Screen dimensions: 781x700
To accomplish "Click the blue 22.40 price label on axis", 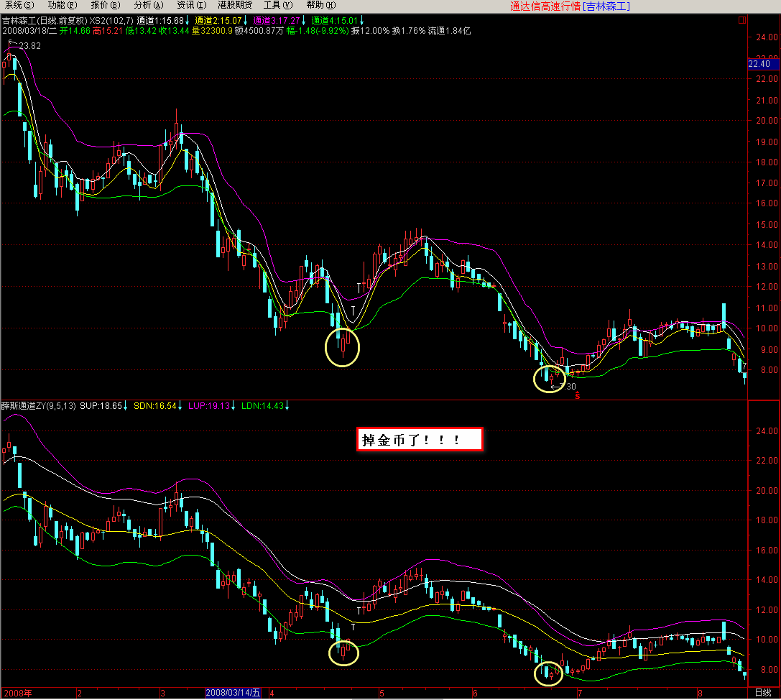I will (760, 64).
